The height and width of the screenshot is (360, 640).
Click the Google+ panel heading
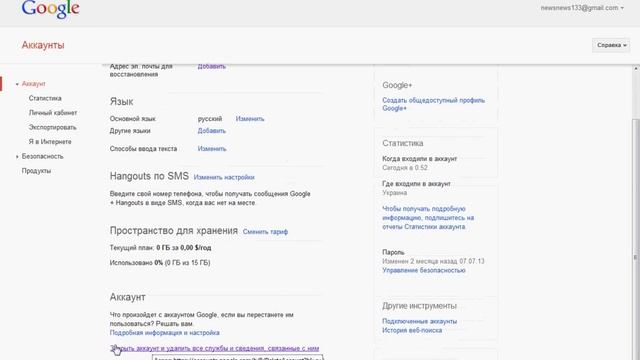coord(397,86)
